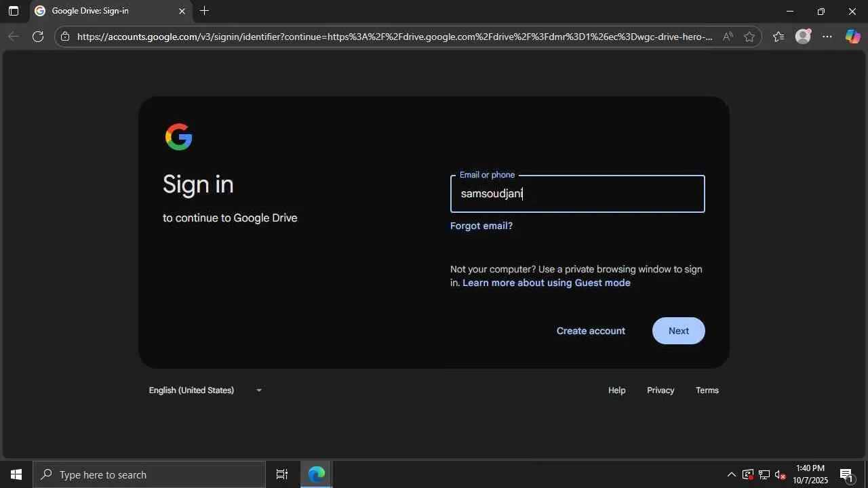Open the Windows Start menu
Image resolution: width=868 pixels, height=488 pixels.
16,474
